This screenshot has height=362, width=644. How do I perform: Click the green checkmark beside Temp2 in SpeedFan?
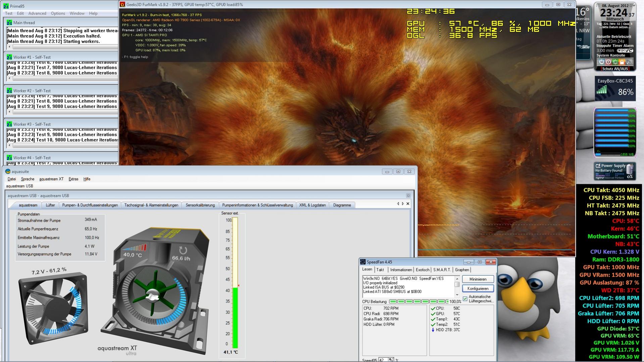[x=433, y=324]
